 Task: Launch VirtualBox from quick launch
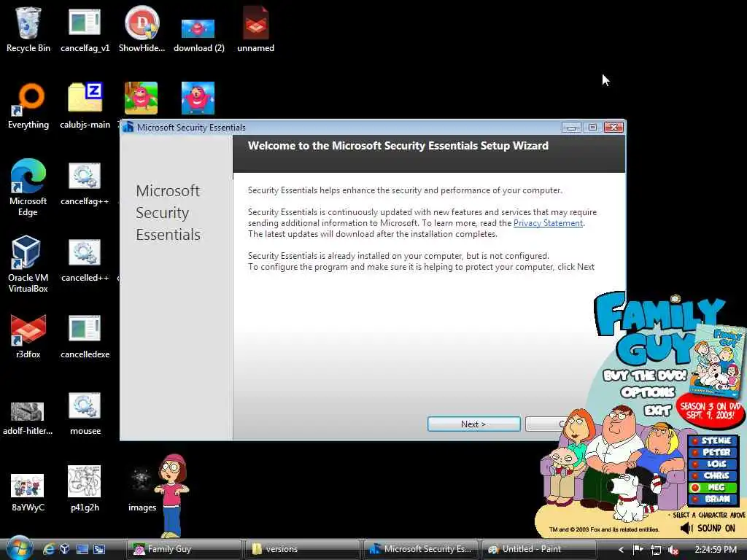point(65,549)
